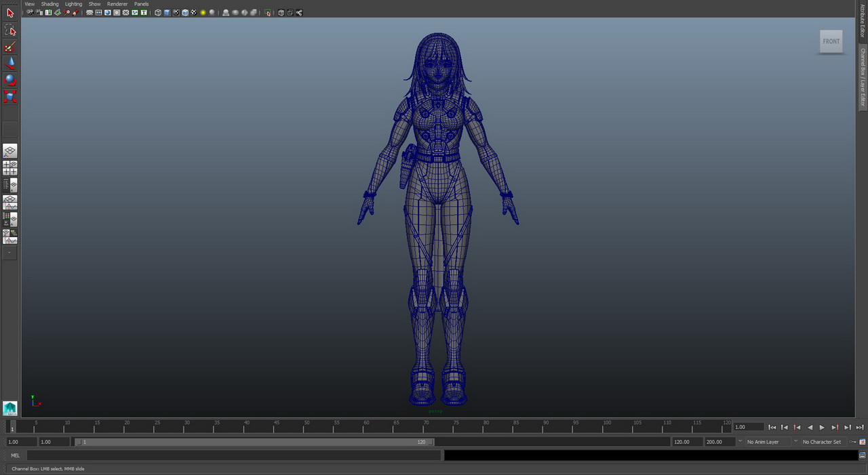Image resolution: width=868 pixels, height=475 pixels.
Task: Select the arrow Select tool
Action: click(x=10, y=13)
